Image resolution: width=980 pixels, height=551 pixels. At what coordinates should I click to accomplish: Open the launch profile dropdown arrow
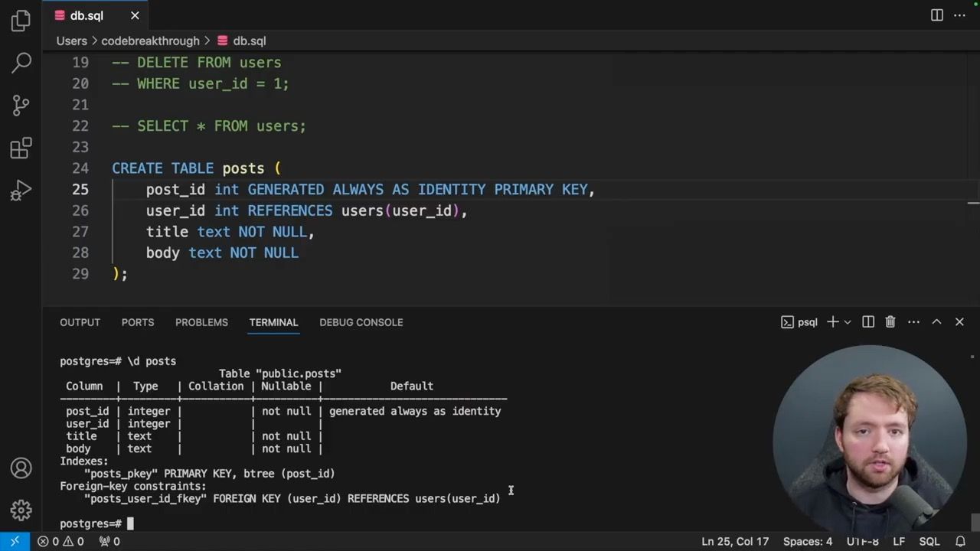coord(847,322)
